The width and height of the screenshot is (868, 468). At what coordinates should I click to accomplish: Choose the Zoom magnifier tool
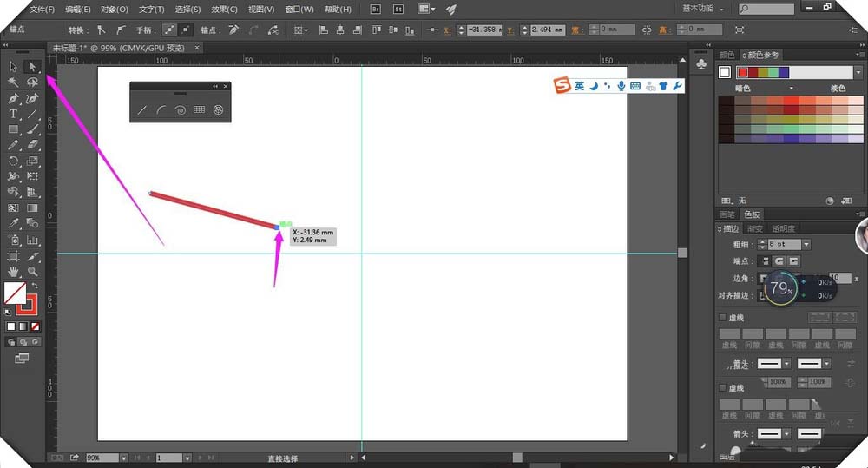point(32,272)
